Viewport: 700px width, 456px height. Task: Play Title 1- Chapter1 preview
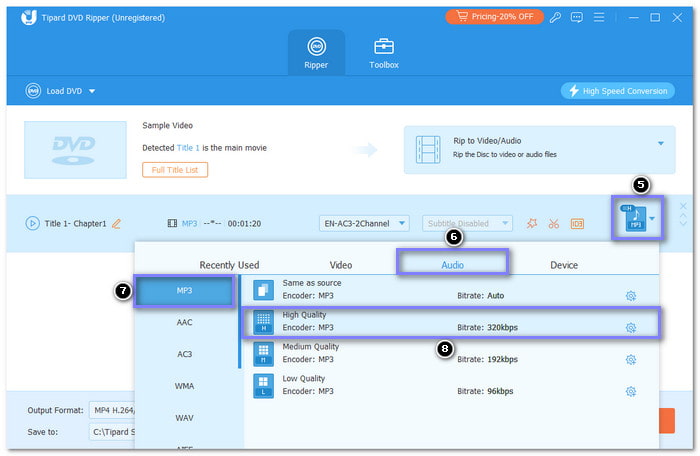point(32,223)
